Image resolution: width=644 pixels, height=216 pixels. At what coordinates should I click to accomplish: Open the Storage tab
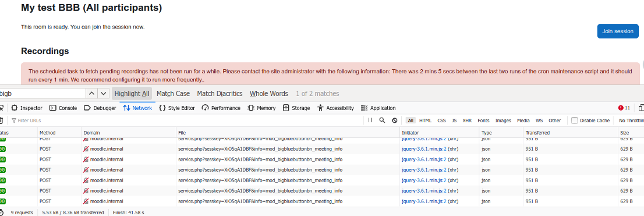296,108
